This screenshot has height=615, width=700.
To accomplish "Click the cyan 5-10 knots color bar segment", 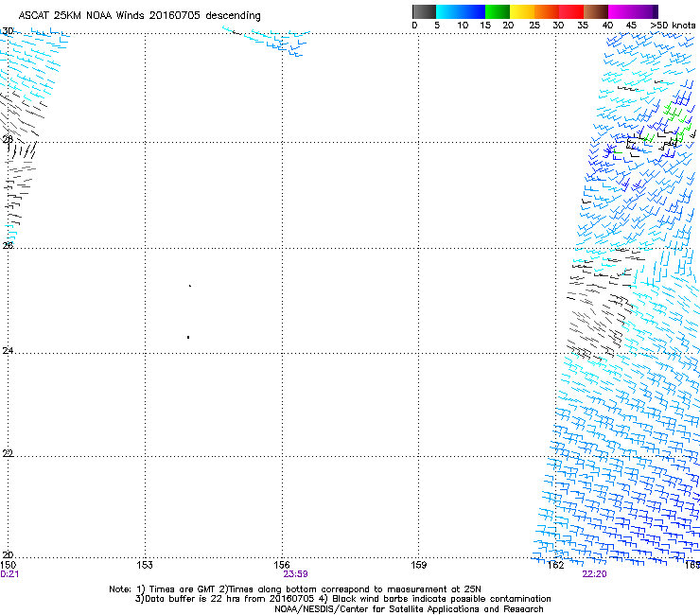I will (x=448, y=11).
